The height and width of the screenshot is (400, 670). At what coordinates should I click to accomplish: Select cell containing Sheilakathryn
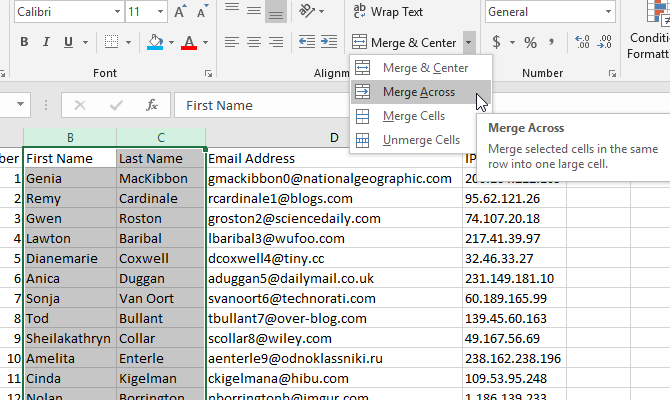(x=70, y=338)
